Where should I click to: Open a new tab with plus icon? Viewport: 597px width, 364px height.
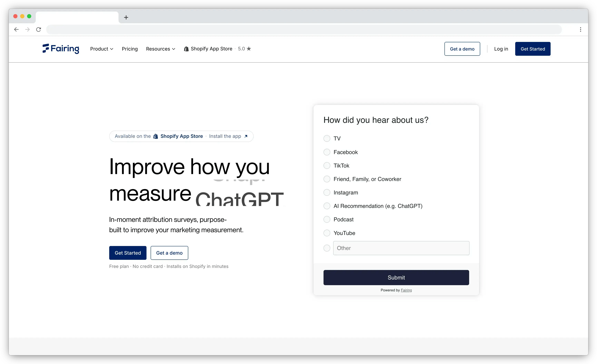point(126,17)
